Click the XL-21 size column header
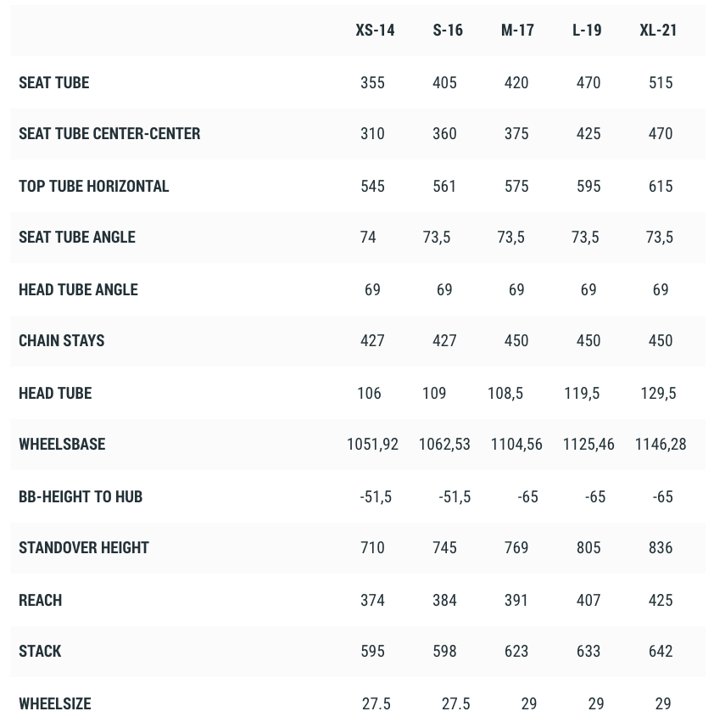Viewport: 714px width, 728px height. [x=658, y=31]
